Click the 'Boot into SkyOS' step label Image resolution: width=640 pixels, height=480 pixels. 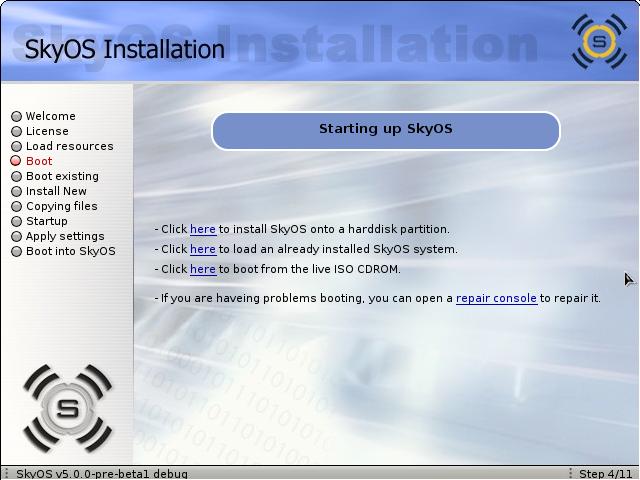click(x=71, y=251)
